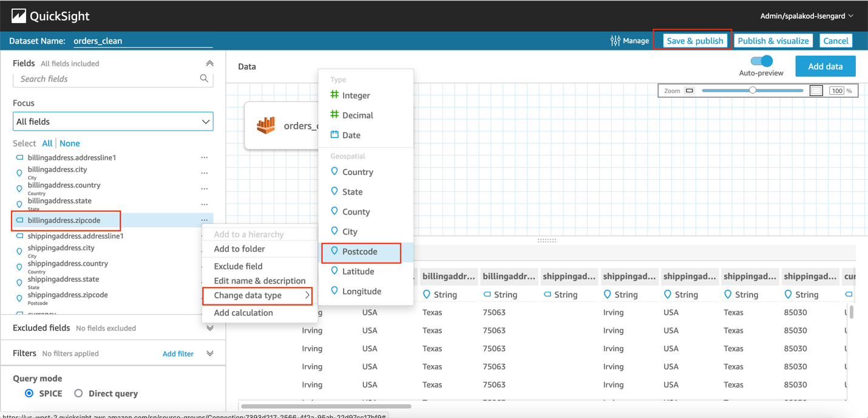Click the geo pin beside shippingaddress.city
The height and width of the screenshot is (418, 868).
click(19, 251)
